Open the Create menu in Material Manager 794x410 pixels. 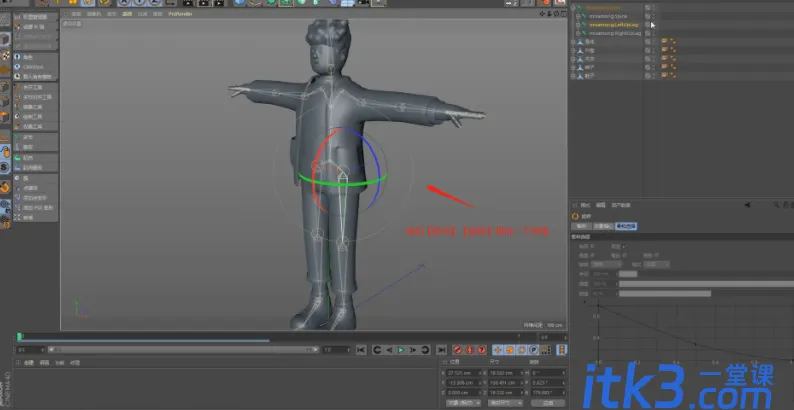tap(29, 363)
